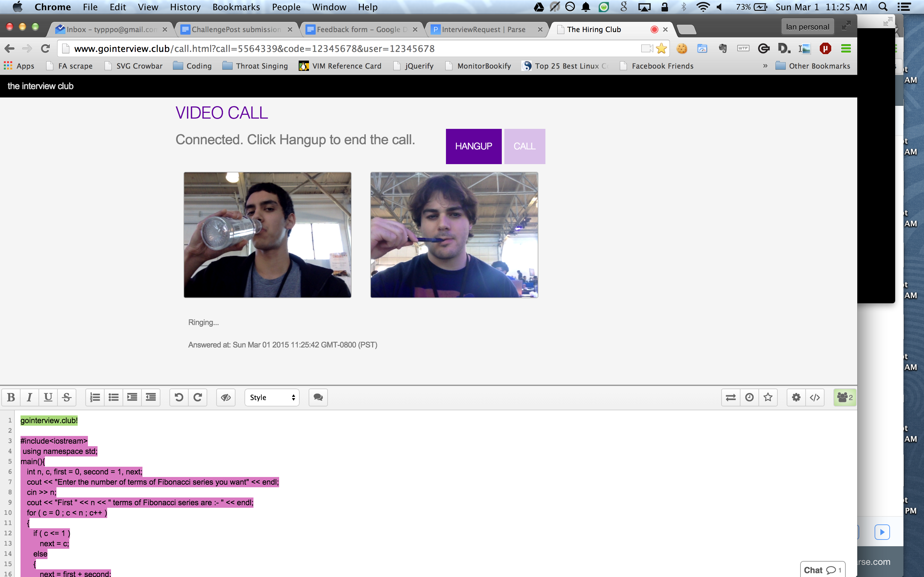This screenshot has height=577, width=924.
Task: Toggle strikethrough formatting
Action: click(x=67, y=397)
